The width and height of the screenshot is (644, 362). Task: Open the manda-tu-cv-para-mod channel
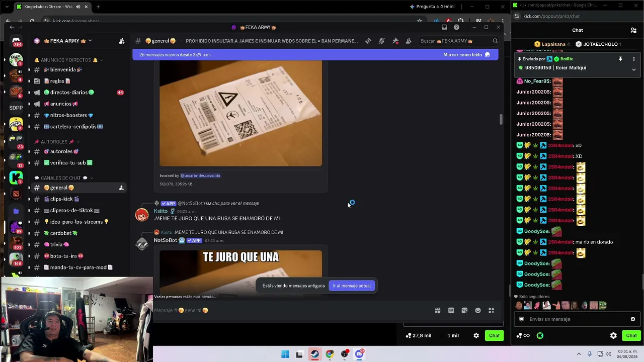click(77, 267)
